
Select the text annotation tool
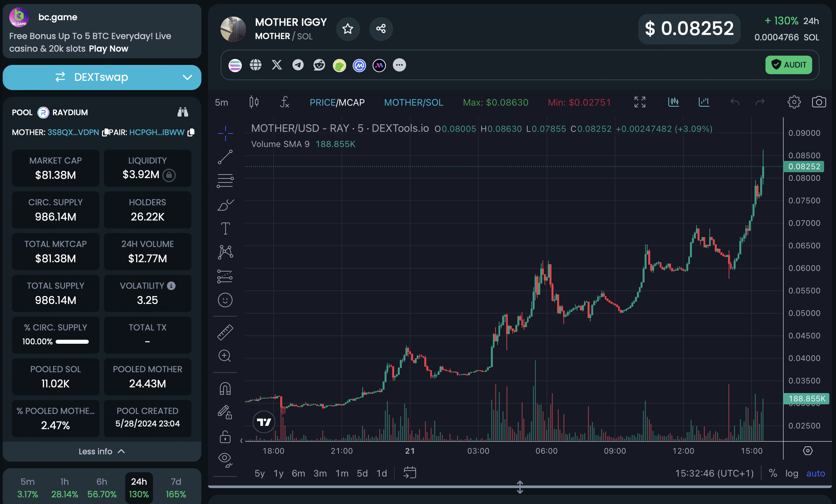click(225, 228)
